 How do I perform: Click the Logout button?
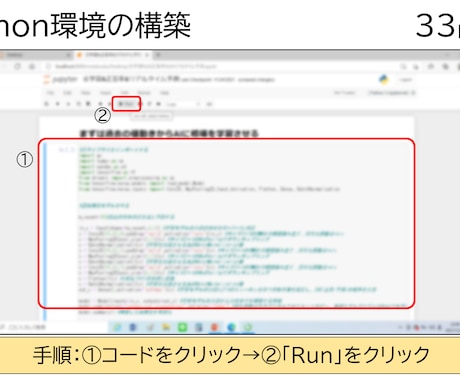[x=406, y=80]
